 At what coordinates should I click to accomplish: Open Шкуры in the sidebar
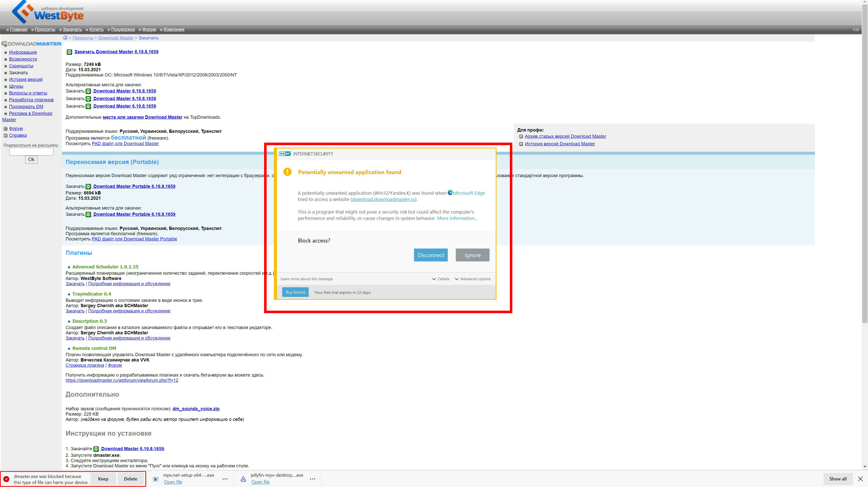click(x=16, y=86)
